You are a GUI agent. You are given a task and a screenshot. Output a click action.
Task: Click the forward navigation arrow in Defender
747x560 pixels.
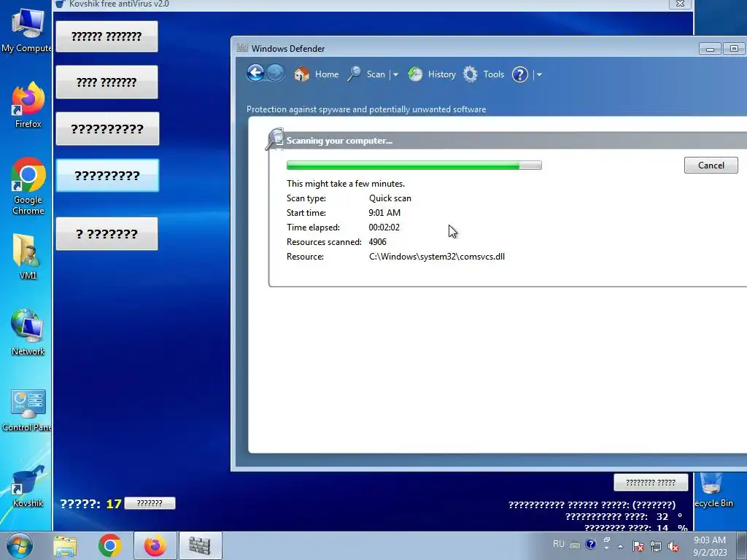pyautogui.click(x=275, y=74)
